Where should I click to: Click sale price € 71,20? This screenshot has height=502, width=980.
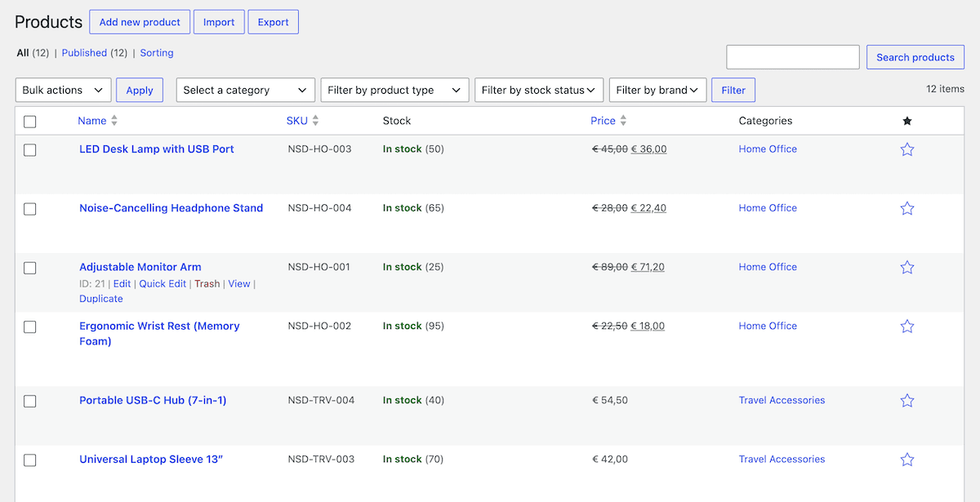pos(648,267)
